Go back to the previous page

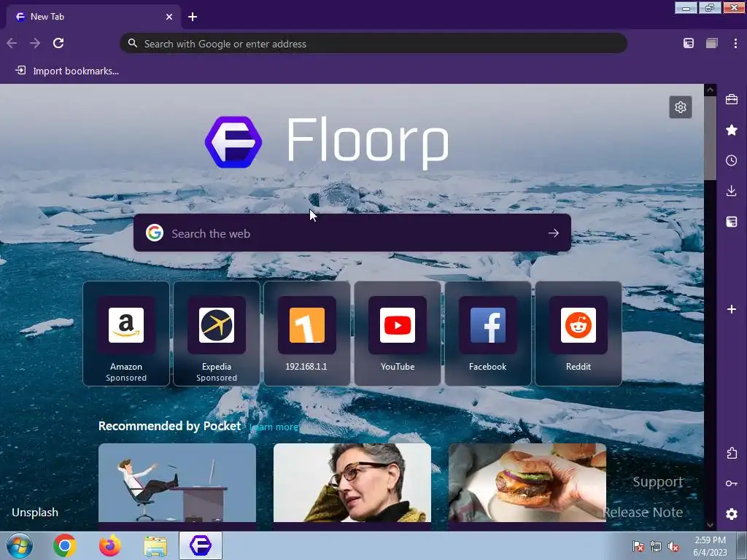click(12, 43)
